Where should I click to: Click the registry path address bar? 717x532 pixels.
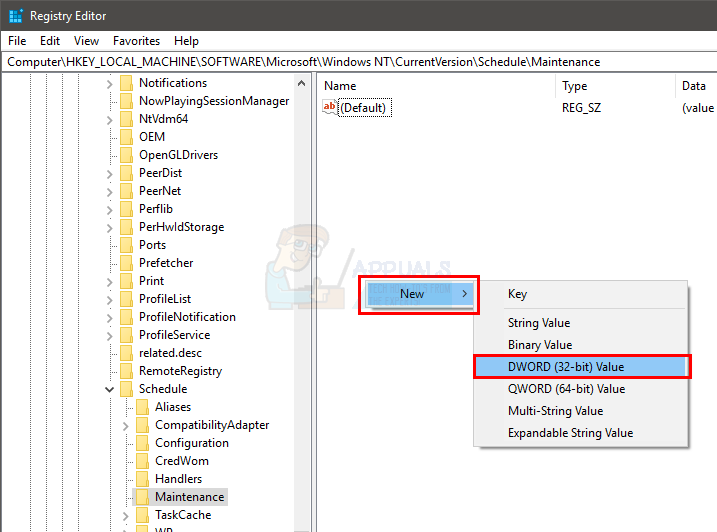(x=359, y=62)
